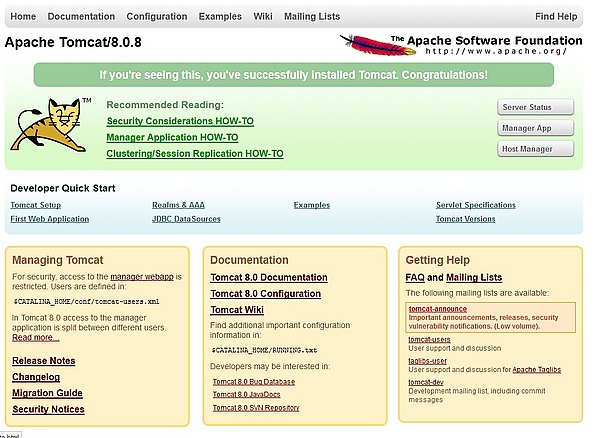Open Tomcat 8.0 Documentation link
The height and width of the screenshot is (438, 600).
point(269,277)
